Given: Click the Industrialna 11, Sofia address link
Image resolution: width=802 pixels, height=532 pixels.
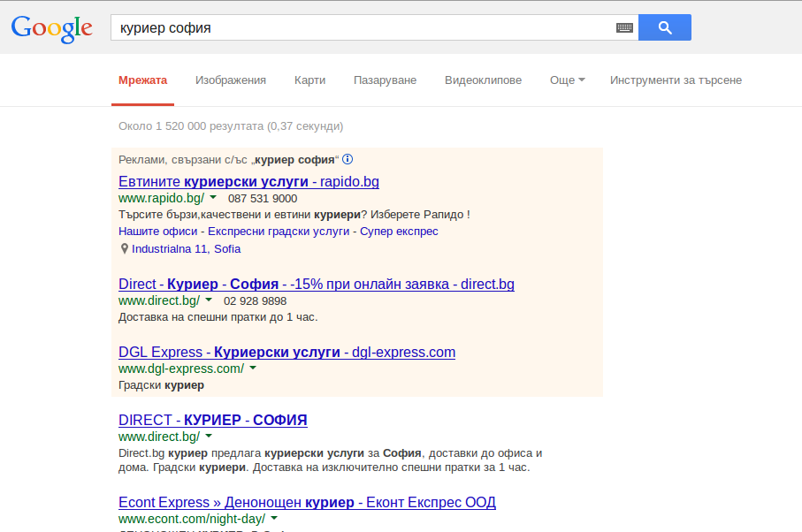Looking at the screenshot, I should pos(187,249).
